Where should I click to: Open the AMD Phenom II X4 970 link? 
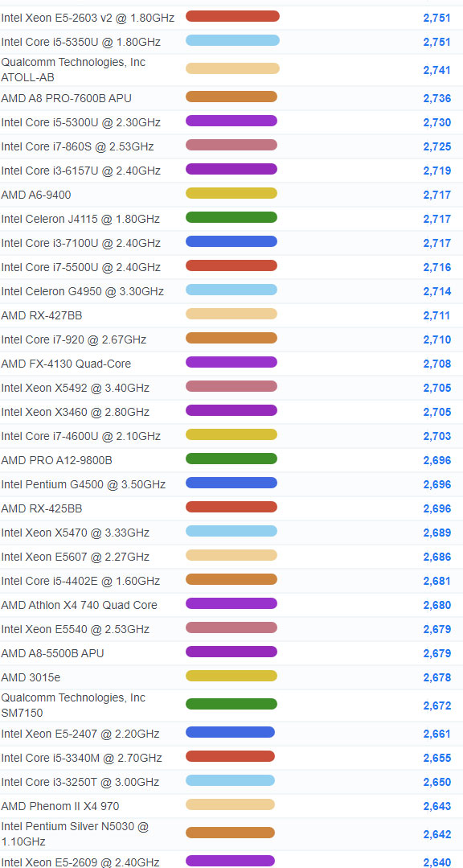pos(59,805)
